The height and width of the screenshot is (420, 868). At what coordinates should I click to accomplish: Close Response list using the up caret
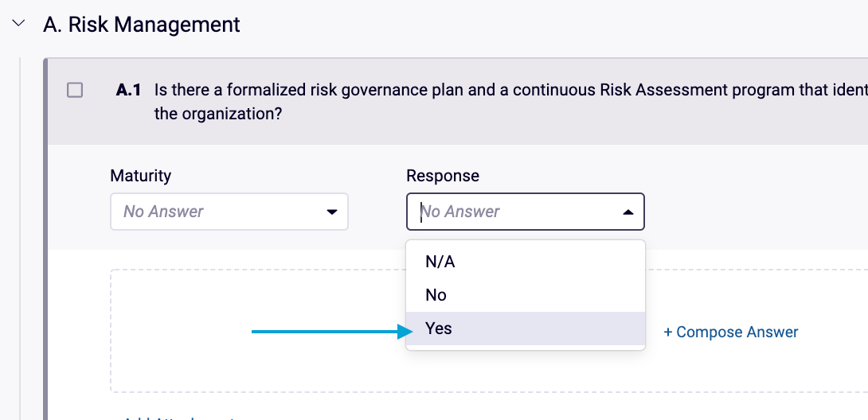628,212
